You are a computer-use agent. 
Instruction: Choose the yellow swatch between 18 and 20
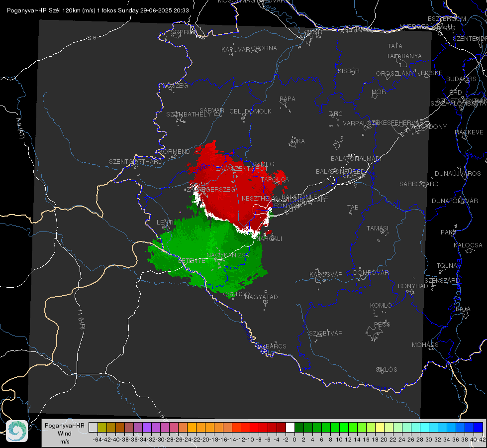click(x=380, y=427)
